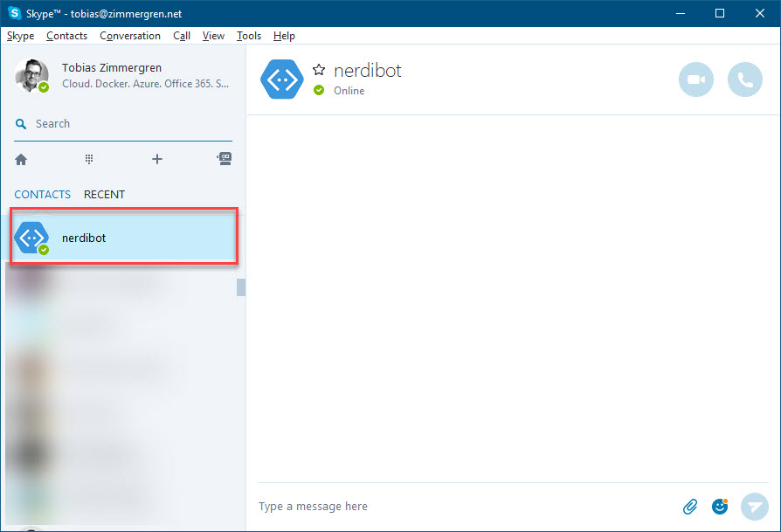Click Tobias Zimmergren profile picture

coord(31,75)
